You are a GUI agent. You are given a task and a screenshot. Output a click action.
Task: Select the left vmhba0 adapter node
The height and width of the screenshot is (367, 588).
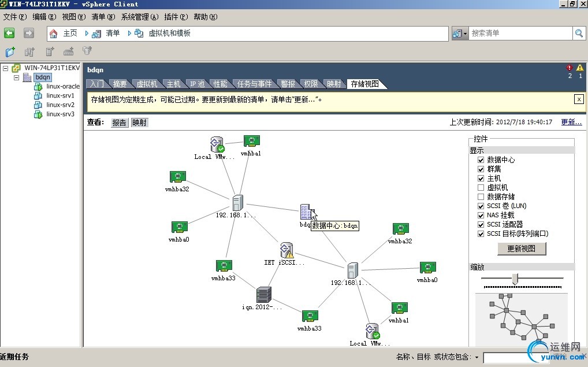(x=180, y=227)
